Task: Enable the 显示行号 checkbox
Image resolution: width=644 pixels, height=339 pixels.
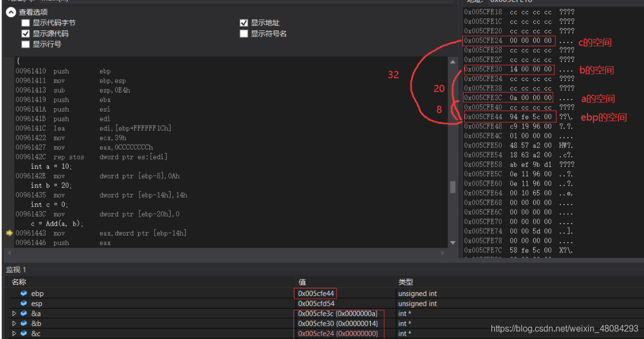Action: point(26,44)
